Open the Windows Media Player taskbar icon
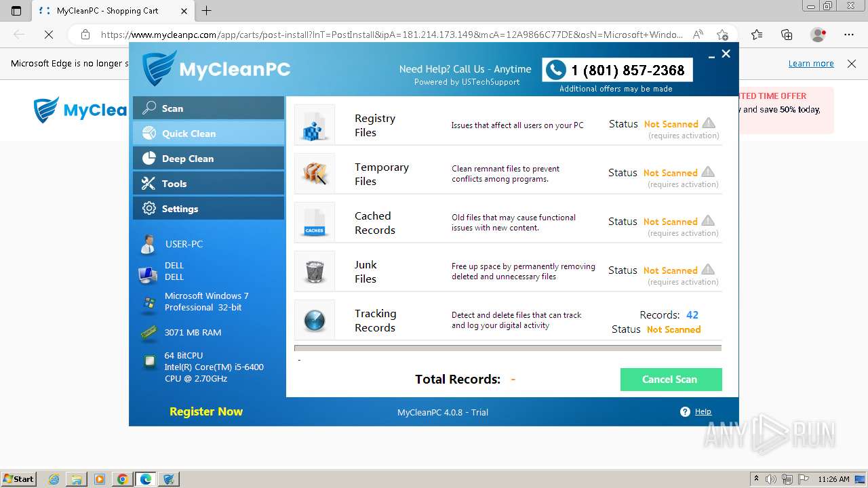 [100, 479]
